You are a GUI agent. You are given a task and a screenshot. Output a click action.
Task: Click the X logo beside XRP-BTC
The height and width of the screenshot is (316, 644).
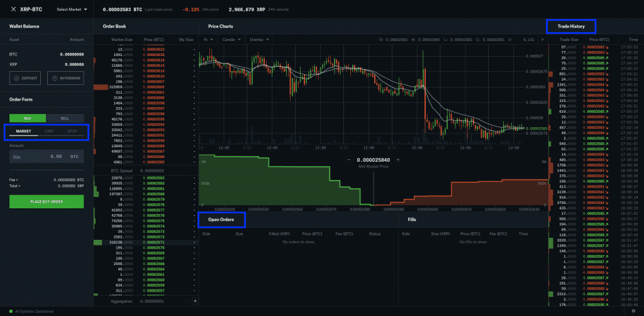pos(13,9)
